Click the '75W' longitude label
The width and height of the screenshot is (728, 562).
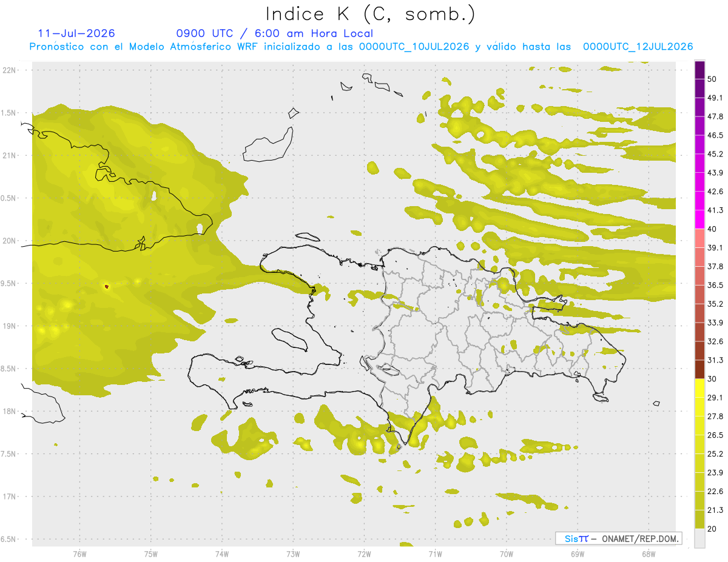(x=150, y=554)
